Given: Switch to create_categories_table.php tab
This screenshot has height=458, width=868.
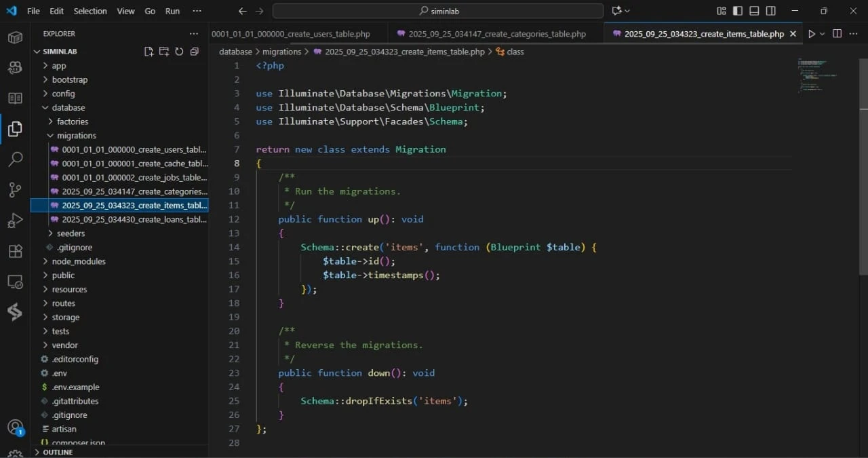Looking at the screenshot, I should pyautogui.click(x=496, y=34).
